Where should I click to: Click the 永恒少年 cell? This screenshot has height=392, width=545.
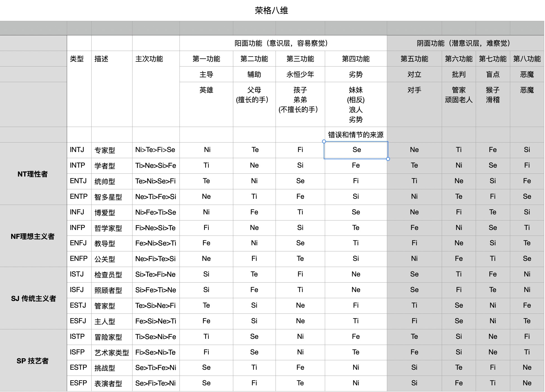coord(300,74)
